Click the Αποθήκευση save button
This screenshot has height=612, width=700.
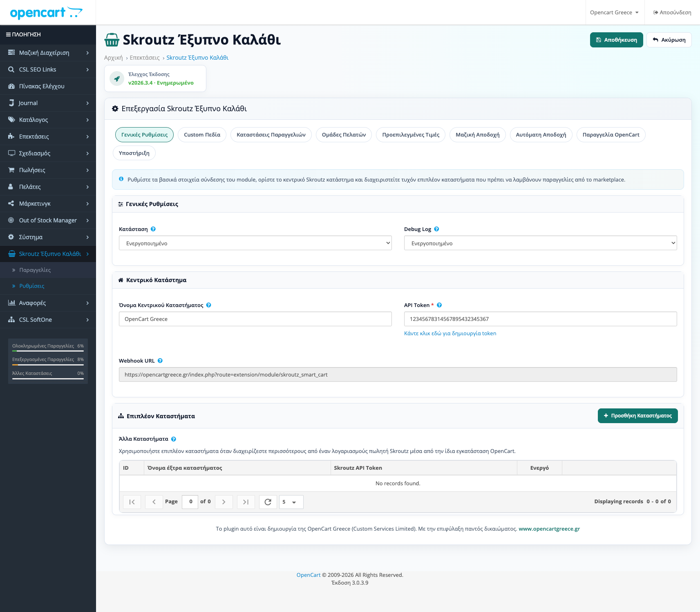pos(616,40)
